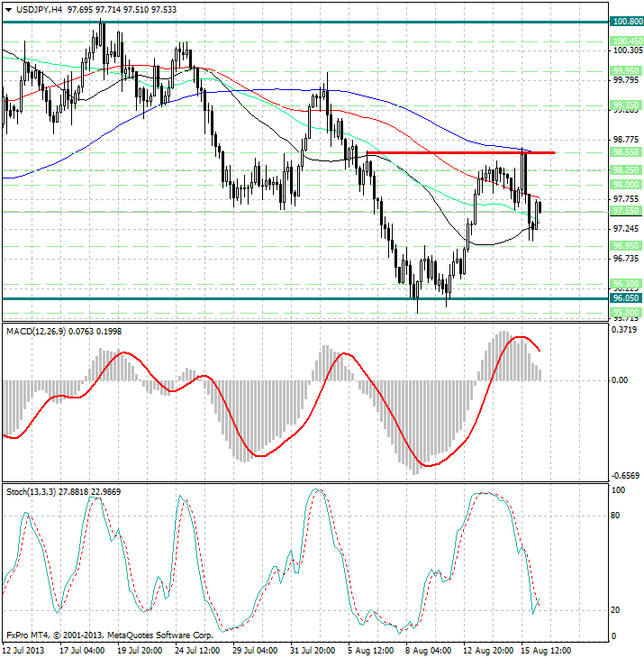Image resolution: width=644 pixels, height=658 pixels.
Task: Click the 95.800 price level label
Action: tap(626, 313)
